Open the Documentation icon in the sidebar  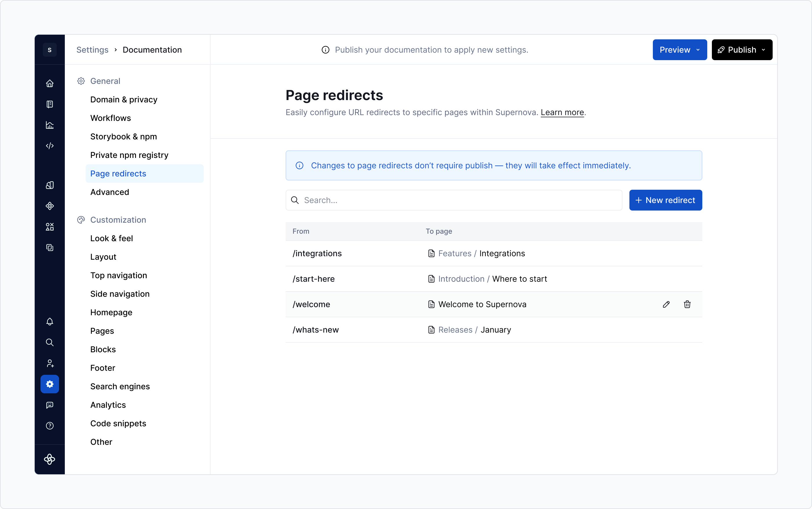tap(50, 104)
